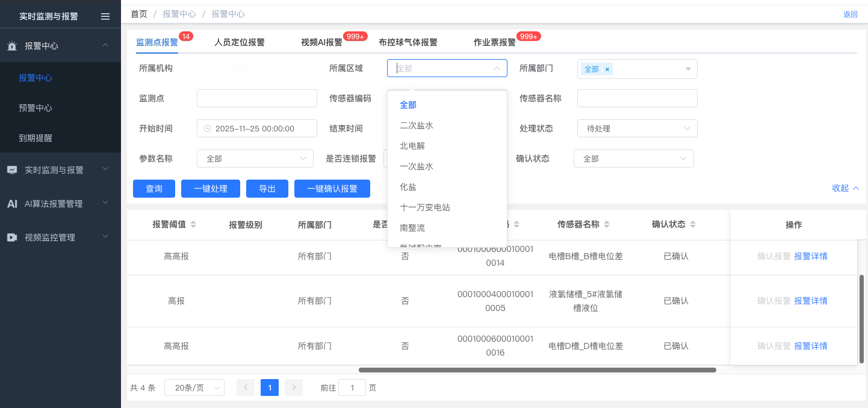The height and width of the screenshot is (408, 868).
Task: Click the video camera icon beside 视频监控管理
Action: click(12, 237)
